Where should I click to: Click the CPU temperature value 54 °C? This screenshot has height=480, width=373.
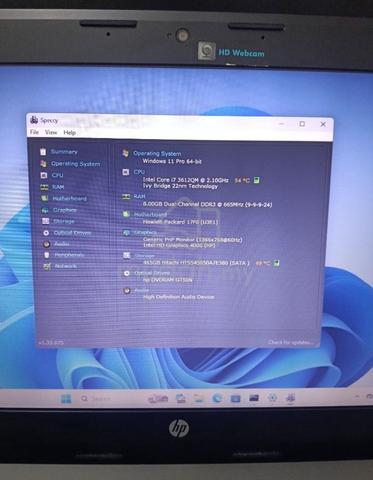[242, 180]
